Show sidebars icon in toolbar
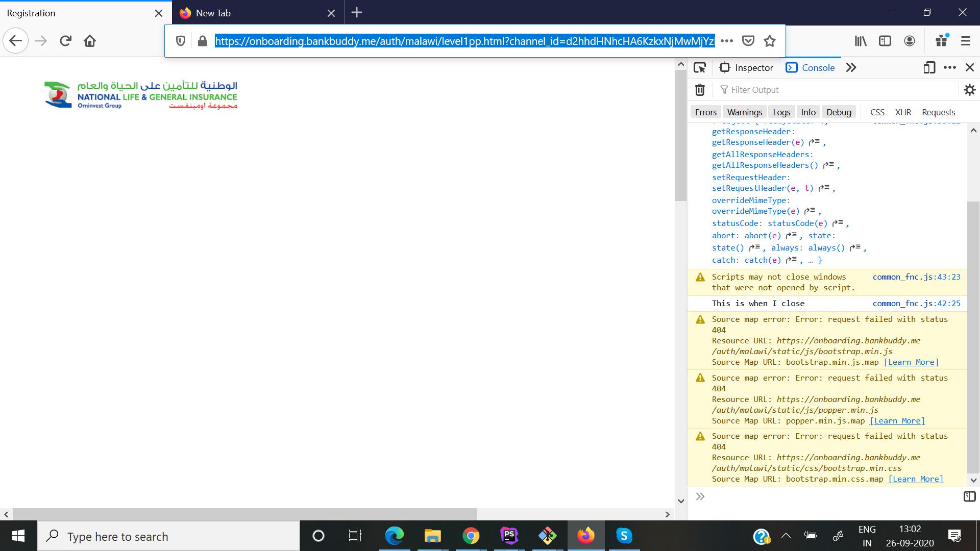980x551 pixels. tap(885, 41)
